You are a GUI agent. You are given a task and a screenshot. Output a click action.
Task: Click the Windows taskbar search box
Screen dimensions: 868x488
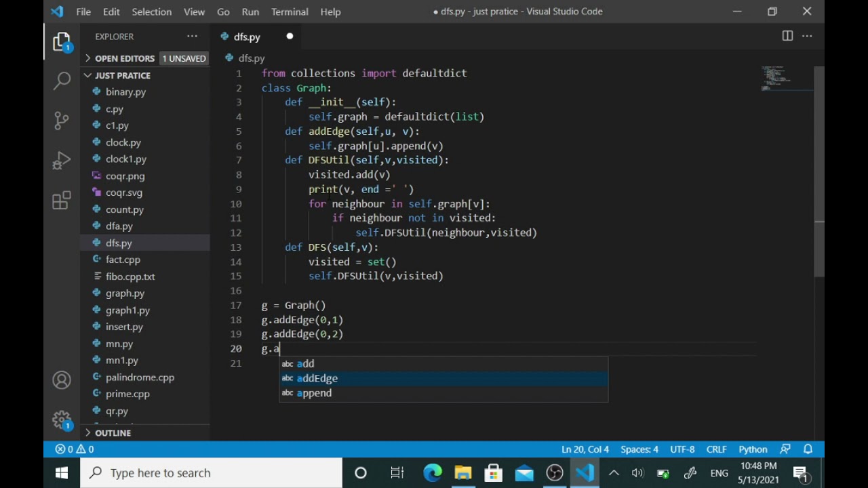(211, 473)
